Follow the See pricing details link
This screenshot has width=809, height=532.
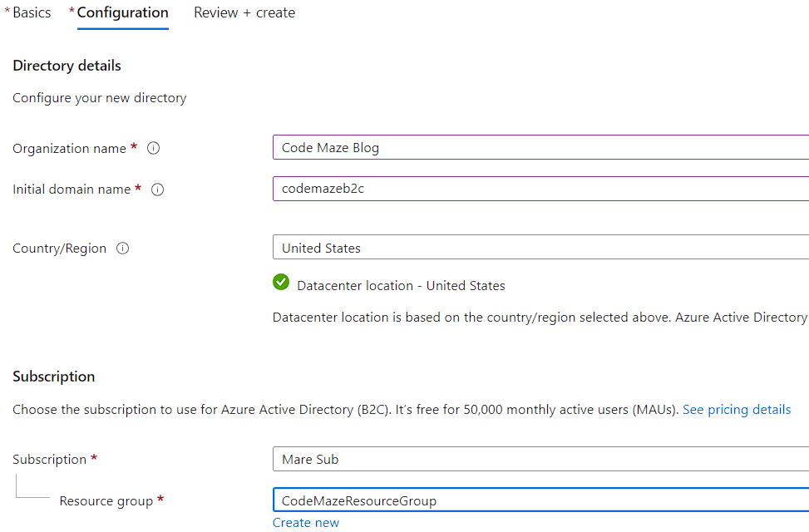[736, 410]
